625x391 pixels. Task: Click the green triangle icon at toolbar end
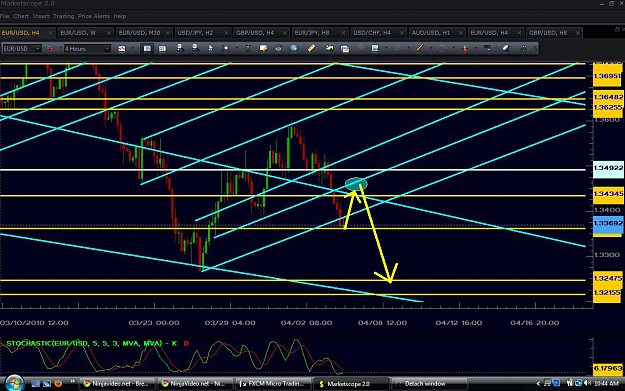[523, 49]
